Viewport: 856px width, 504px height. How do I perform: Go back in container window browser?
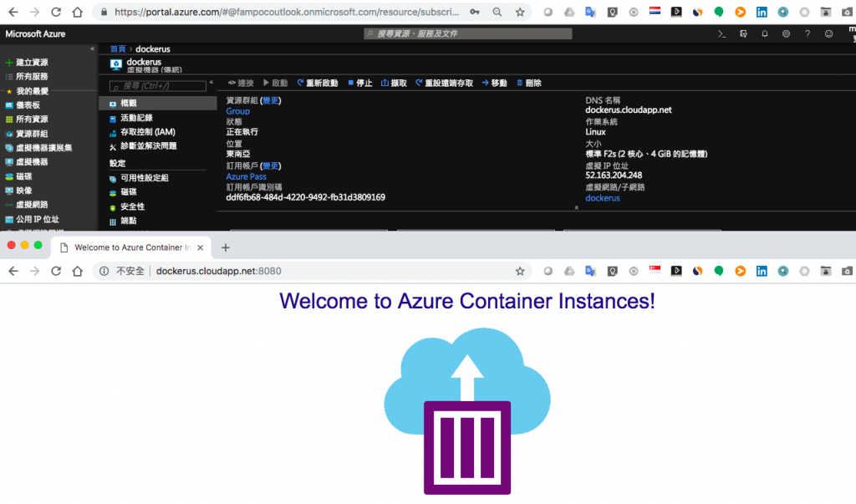click(13, 271)
